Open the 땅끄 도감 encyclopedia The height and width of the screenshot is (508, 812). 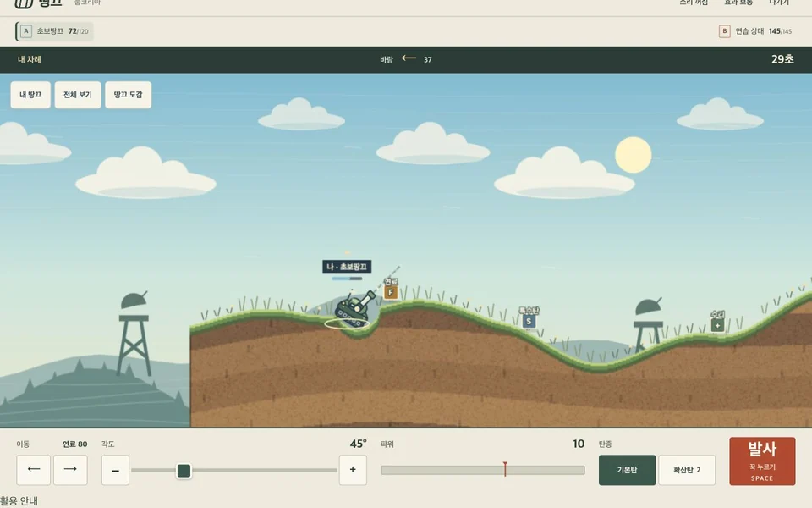point(128,95)
